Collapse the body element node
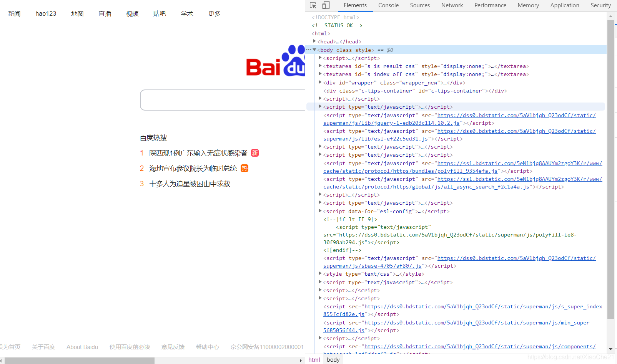 click(x=314, y=50)
